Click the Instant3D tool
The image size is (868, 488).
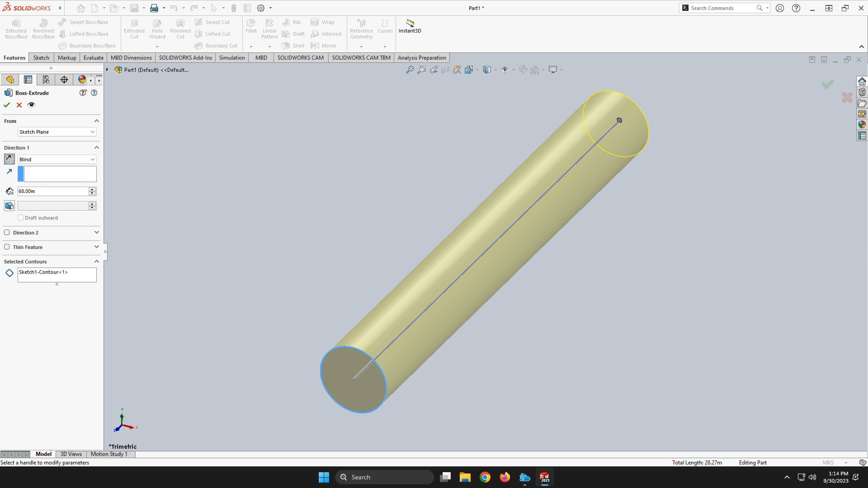(410, 26)
